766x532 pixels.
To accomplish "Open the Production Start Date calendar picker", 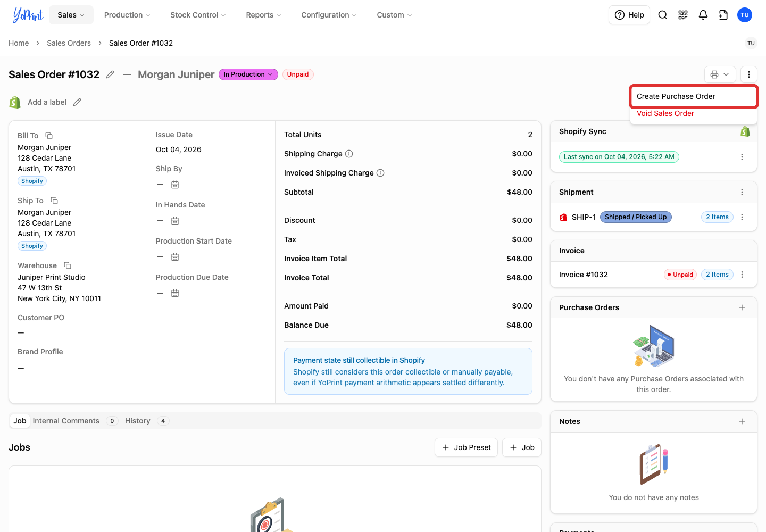I will click(x=175, y=257).
